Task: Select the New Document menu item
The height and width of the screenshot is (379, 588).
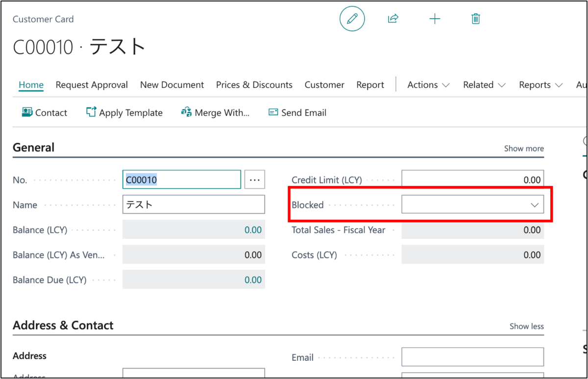Action: click(171, 84)
